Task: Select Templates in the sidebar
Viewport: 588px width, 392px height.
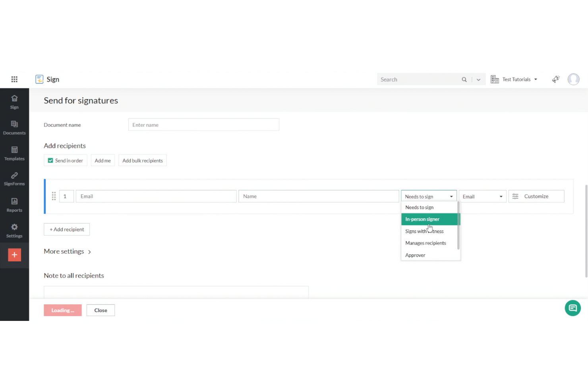Action: click(14, 153)
